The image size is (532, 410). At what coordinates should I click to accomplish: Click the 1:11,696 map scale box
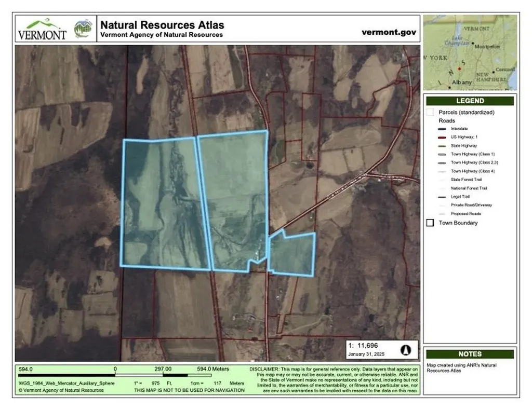[382, 349]
